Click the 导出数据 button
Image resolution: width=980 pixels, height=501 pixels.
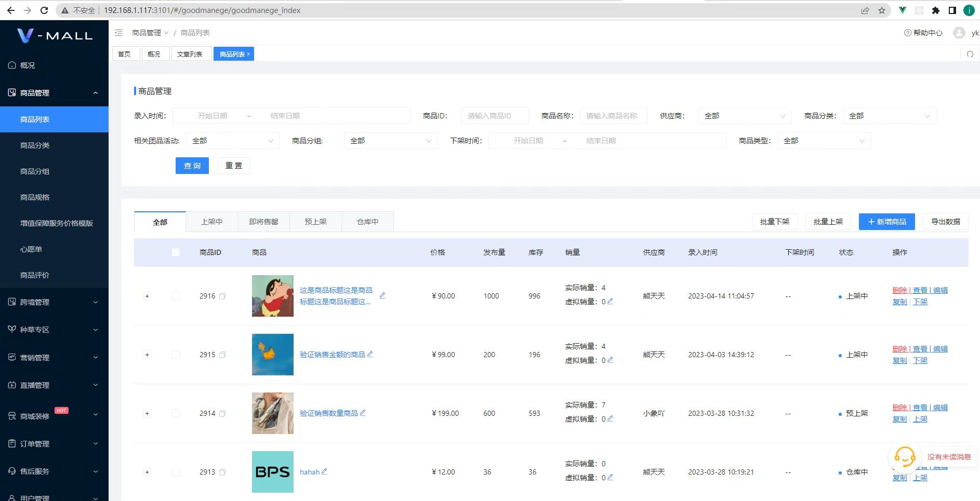(x=946, y=222)
